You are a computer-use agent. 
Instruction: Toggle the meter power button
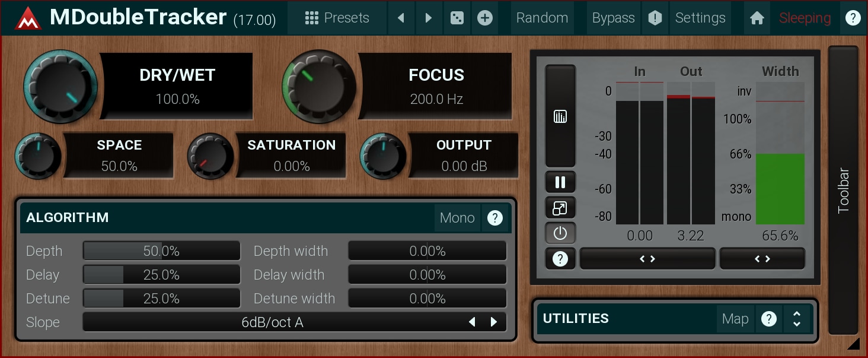(560, 233)
